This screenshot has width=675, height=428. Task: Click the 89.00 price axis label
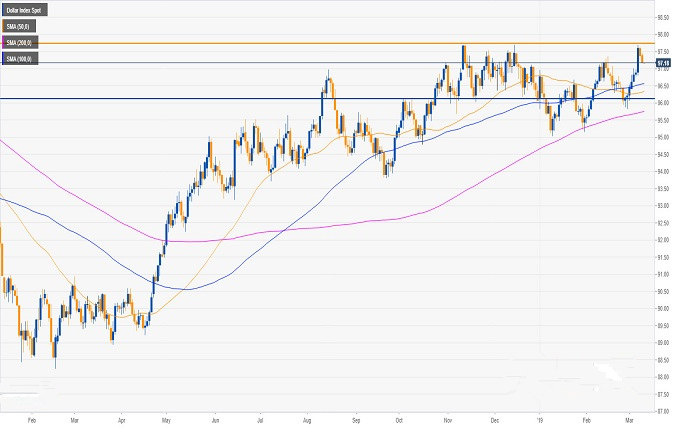pyautogui.click(x=663, y=343)
